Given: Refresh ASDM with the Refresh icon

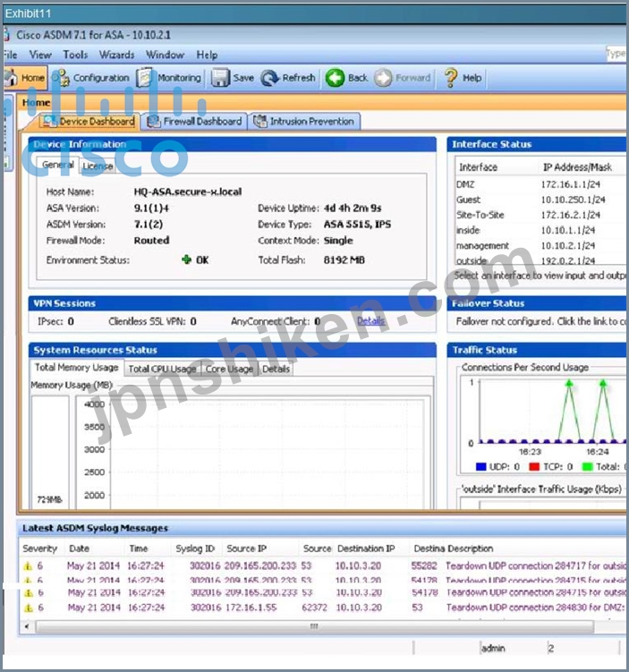Looking at the screenshot, I should point(270,78).
